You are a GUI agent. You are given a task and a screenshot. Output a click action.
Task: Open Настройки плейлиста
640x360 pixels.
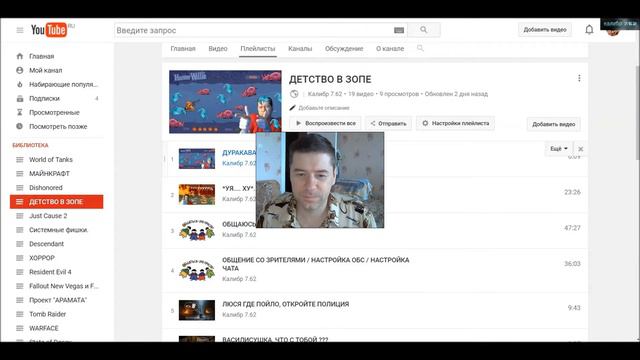pos(455,123)
